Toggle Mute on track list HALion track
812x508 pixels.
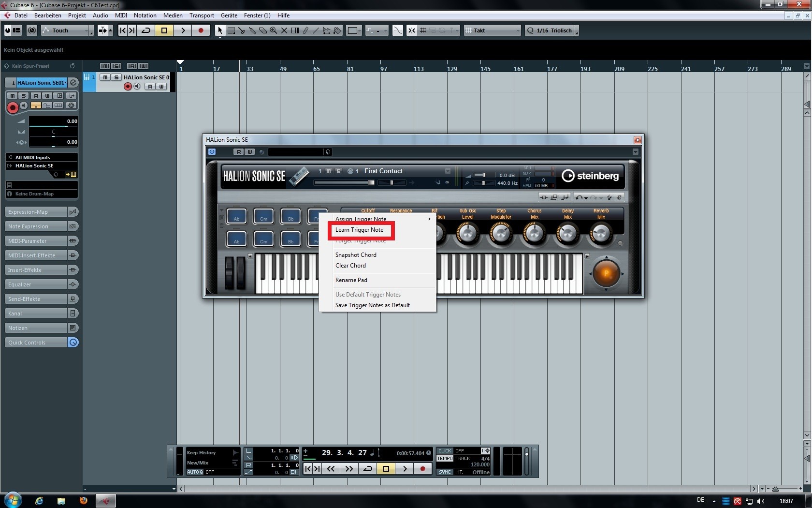(x=105, y=77)
